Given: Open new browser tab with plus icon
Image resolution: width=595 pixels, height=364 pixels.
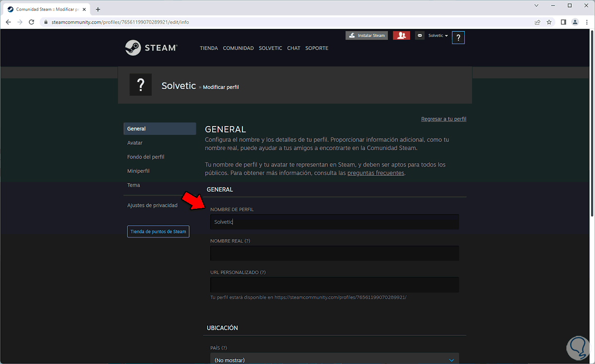Looking at the screenshot, I should point(98,9).
